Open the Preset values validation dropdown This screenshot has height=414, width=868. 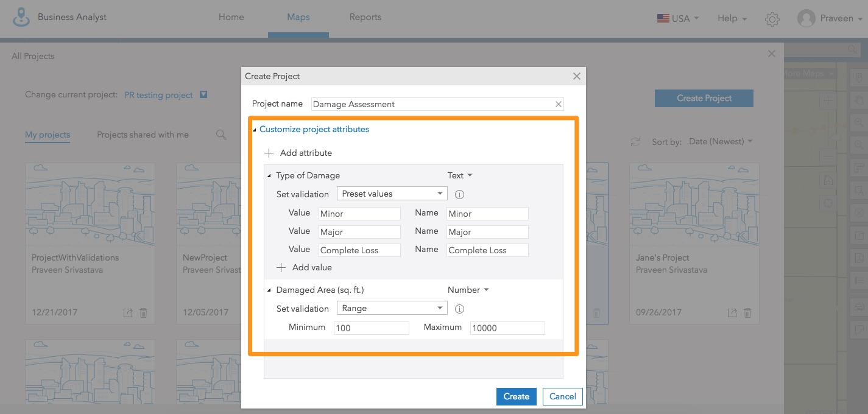coord(392,194)
